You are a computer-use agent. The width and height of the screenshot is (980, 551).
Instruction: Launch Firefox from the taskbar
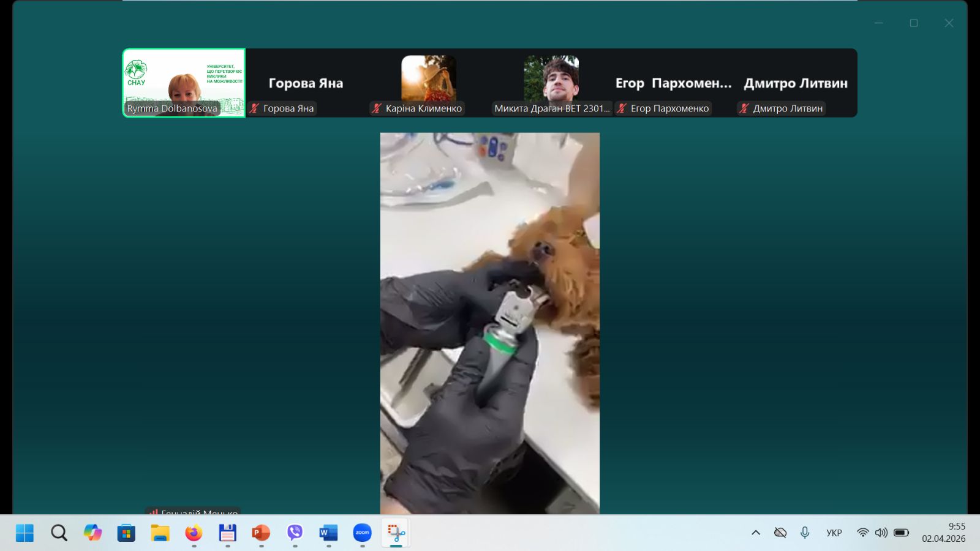[194, 533]
